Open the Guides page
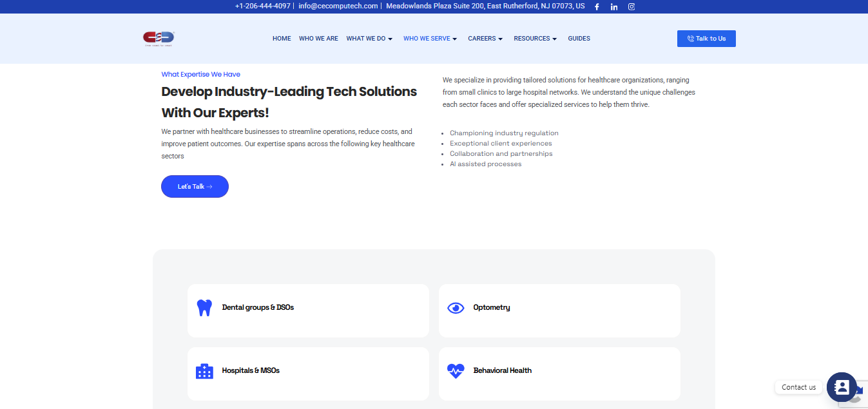Viewport: 868px width, 409px height. pyautogui.click(x=579, y=39)
